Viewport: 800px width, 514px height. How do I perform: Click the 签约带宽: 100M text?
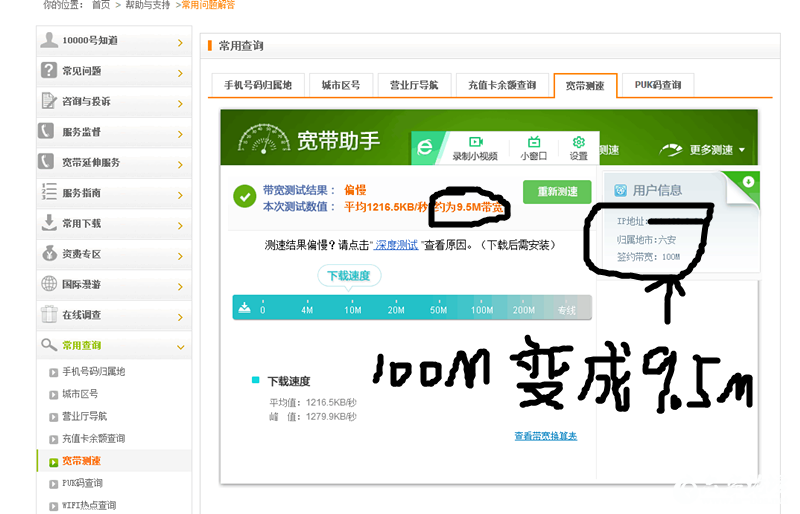[x=648, y=257]
